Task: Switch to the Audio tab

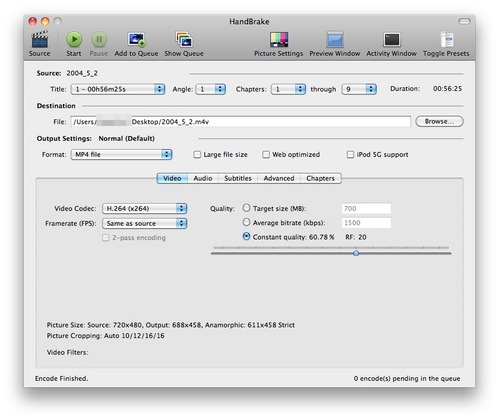Action: (203, 178)
